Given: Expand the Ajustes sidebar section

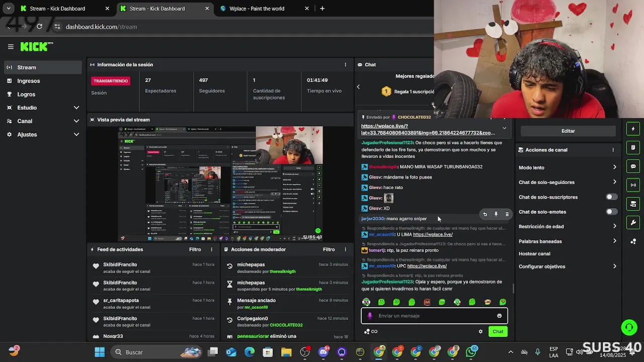Looking at the screenshot, I should click(x=43, y=134).
